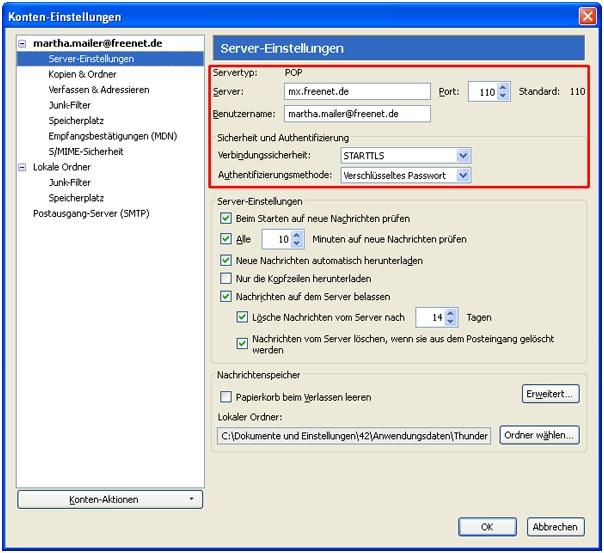Click the Erweitert... button
Viewport: 604px width, 553px height.
550,394
